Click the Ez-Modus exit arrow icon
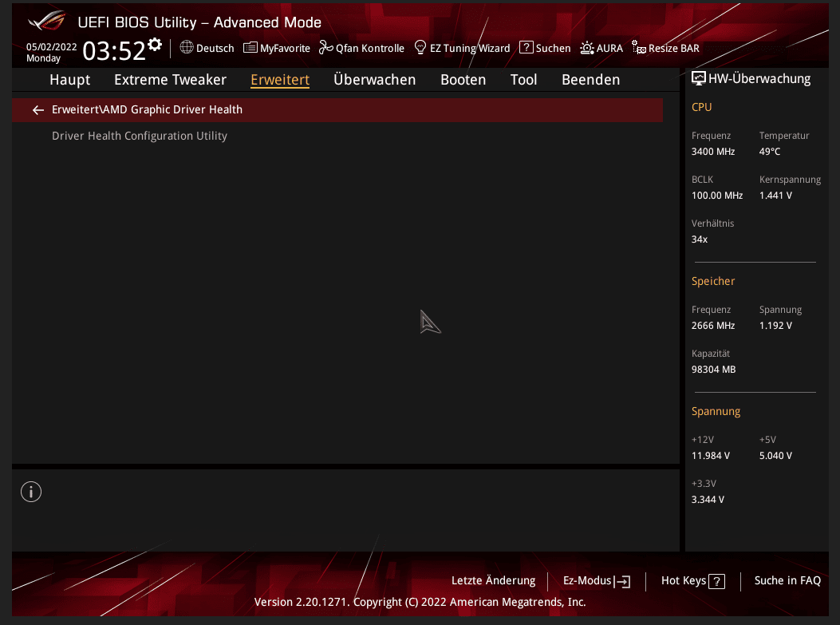 point(622,581)
